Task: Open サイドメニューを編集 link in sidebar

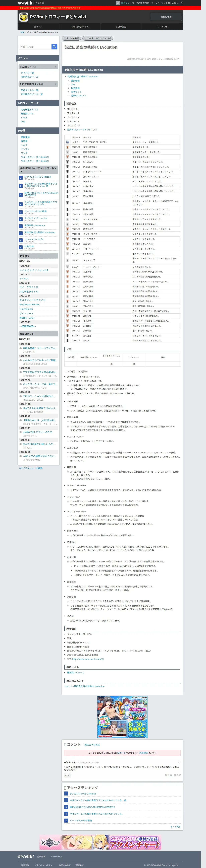Action: pos(31,468)
